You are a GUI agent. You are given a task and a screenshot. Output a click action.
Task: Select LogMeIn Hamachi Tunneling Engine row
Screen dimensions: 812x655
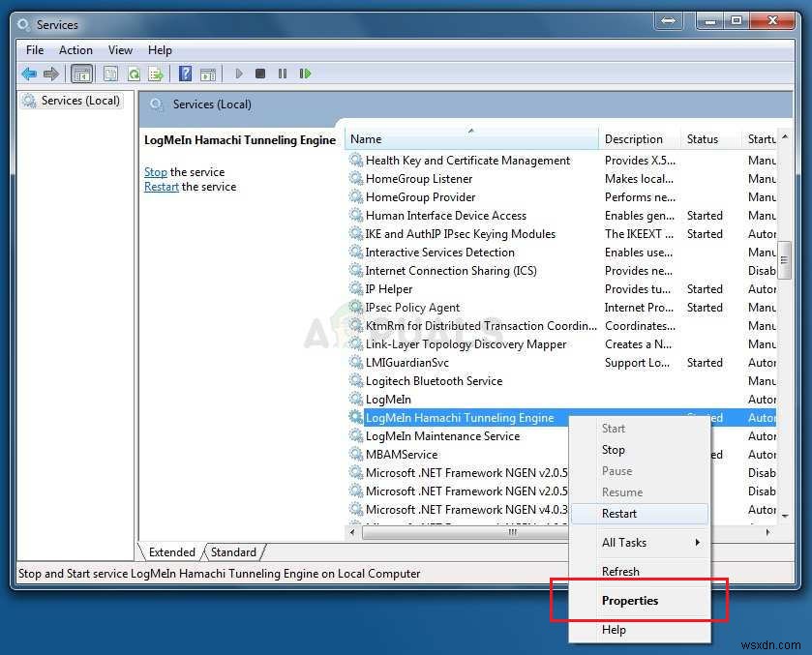pyautogui.click(x=460, y=417)
